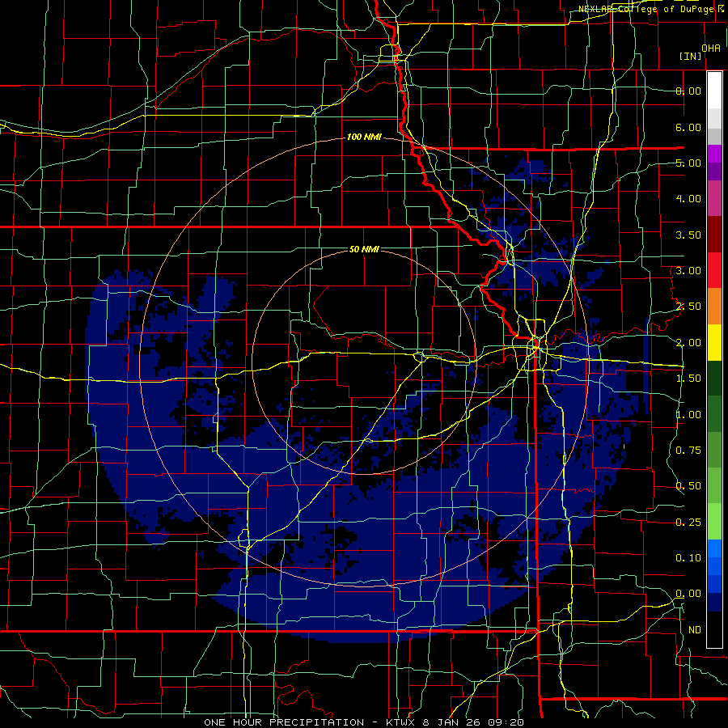Click the "50 NMI" range ring label
This screenshot has height=728, width=728.
click(x=364, y=249)
